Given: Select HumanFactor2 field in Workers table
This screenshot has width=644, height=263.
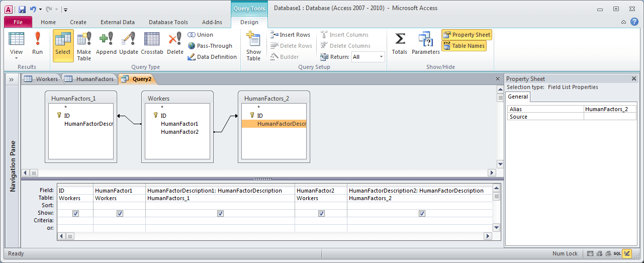Looking at the screenshot, I should click(x=179, y=132).
